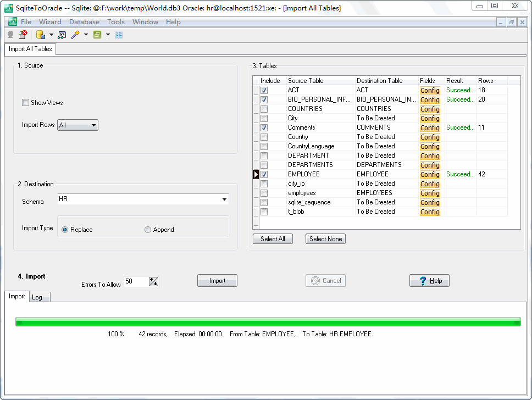Expand the Schema HR dropdown
Viewport: 532px width, 400px height.
(224, 199)
